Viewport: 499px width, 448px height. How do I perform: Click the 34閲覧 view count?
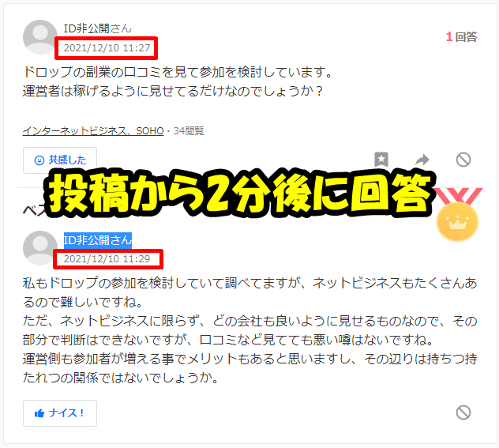pos(189,131)
